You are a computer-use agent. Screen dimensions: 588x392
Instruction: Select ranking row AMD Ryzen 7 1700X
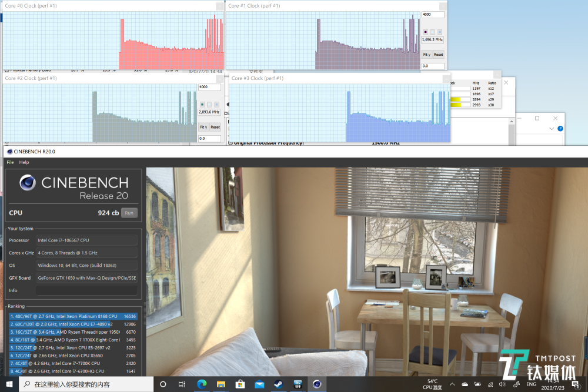click(x=73, y=340)
